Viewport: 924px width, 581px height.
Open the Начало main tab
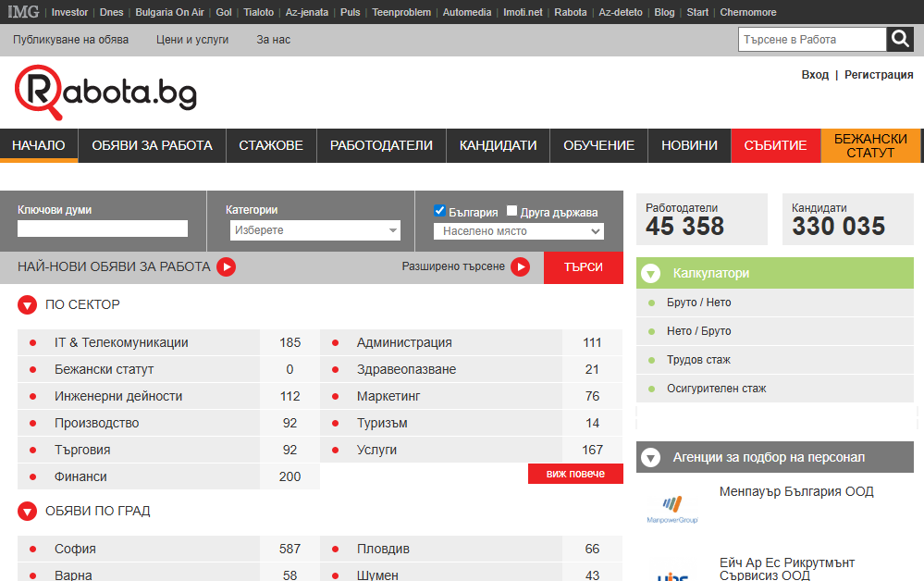point(39,145)
